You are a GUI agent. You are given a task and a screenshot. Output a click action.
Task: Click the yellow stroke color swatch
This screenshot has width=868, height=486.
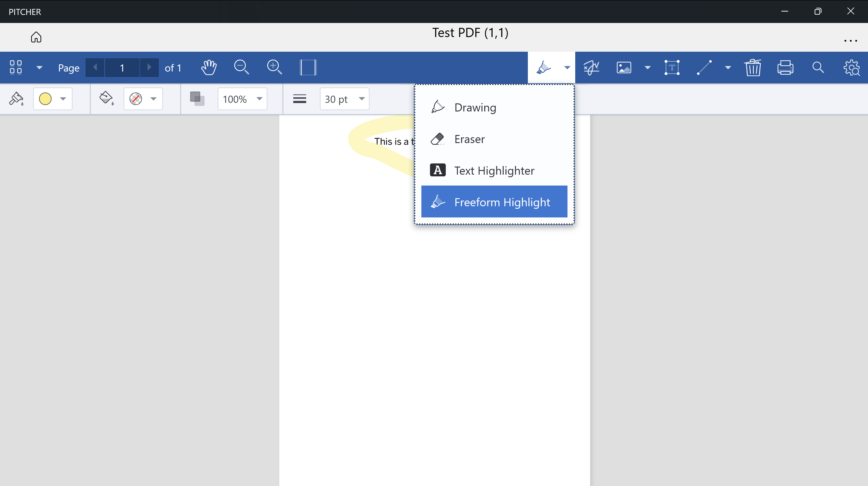45,99
